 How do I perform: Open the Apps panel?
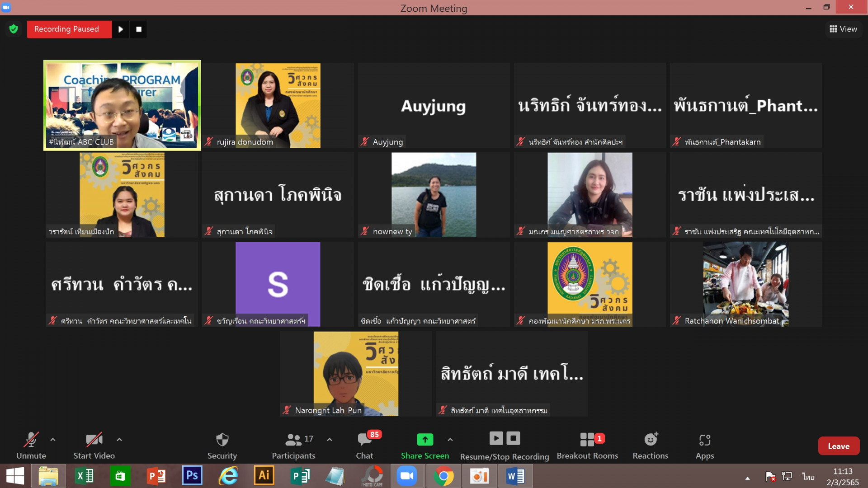pos(705,446)
